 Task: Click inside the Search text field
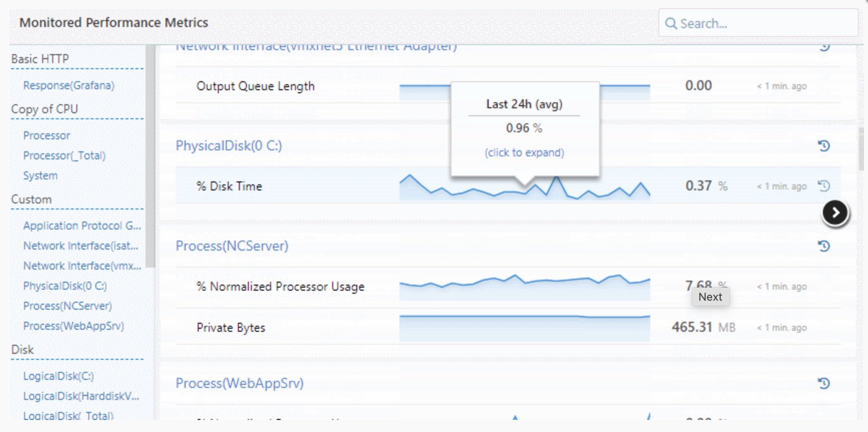pos(763,24)
